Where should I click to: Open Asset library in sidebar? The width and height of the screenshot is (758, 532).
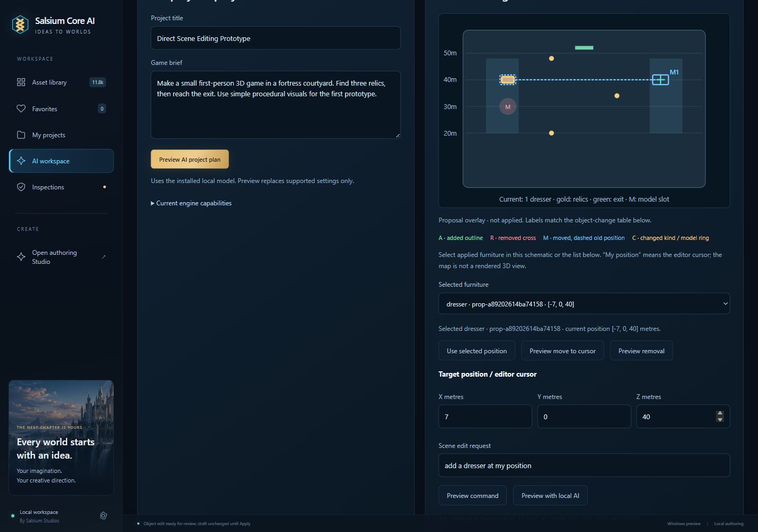point(61,82)
